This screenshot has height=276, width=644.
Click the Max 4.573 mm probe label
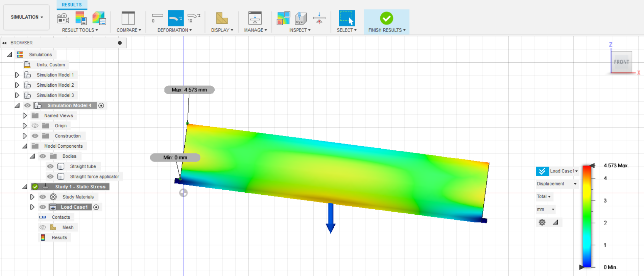(x=189, y=90)
